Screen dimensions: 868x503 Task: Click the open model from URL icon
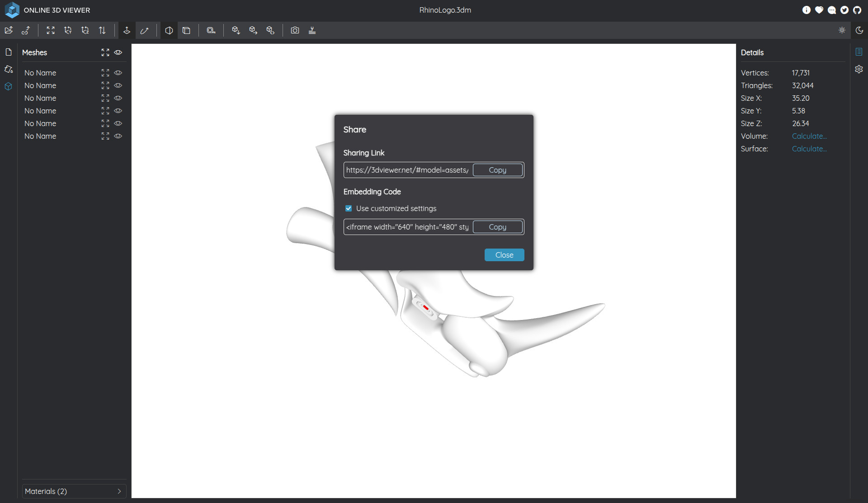[26, 30]
